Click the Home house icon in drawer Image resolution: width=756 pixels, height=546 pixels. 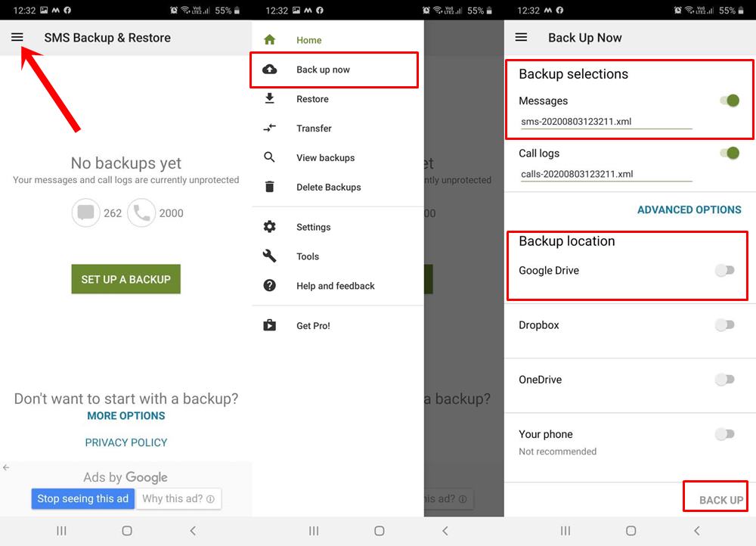point(270,40)
